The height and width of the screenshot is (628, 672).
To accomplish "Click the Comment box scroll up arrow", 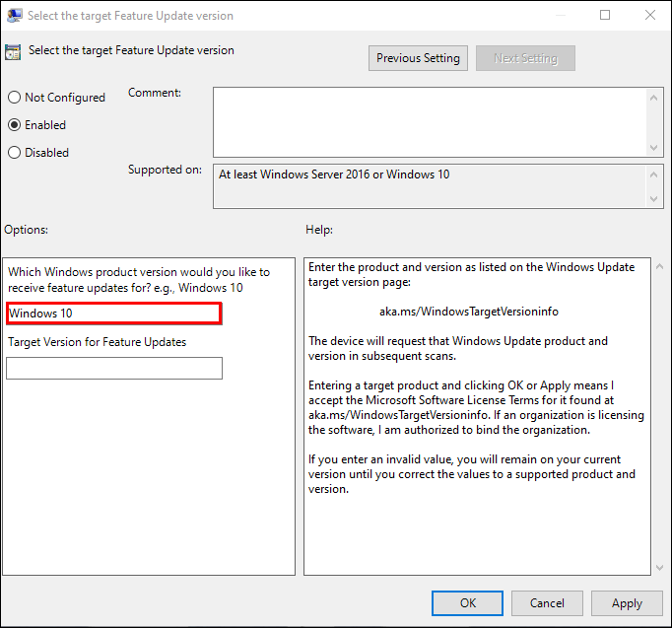I will point(653,98).
